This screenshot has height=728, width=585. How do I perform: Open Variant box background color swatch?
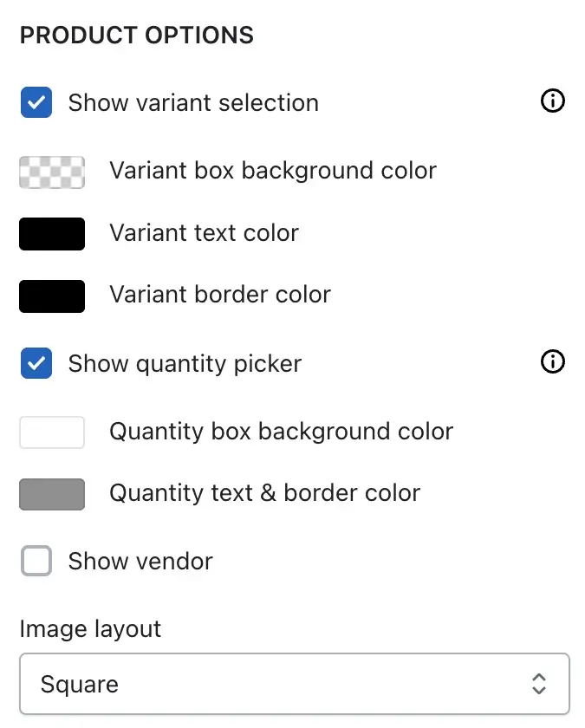(x=52, y=172)
